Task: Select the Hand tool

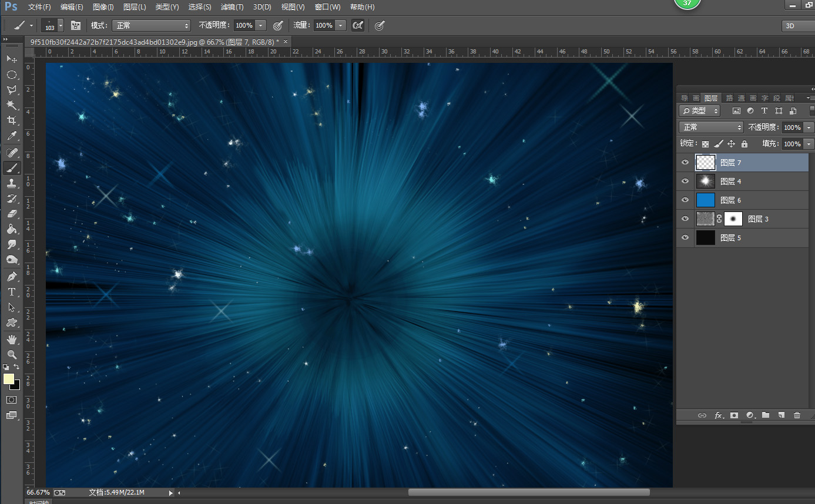Action: pyautogui.click(x=11, y=340)
